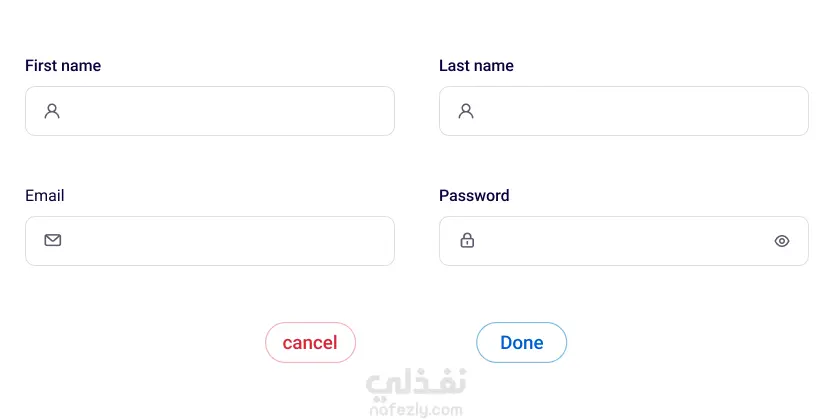
Task: Click the Password field label text
Action: [x=474, y=196]
